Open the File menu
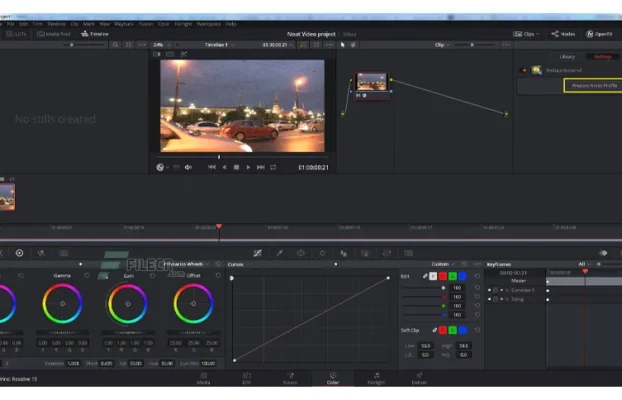Screen dimensions: 622x400 [x=11, y=24]
